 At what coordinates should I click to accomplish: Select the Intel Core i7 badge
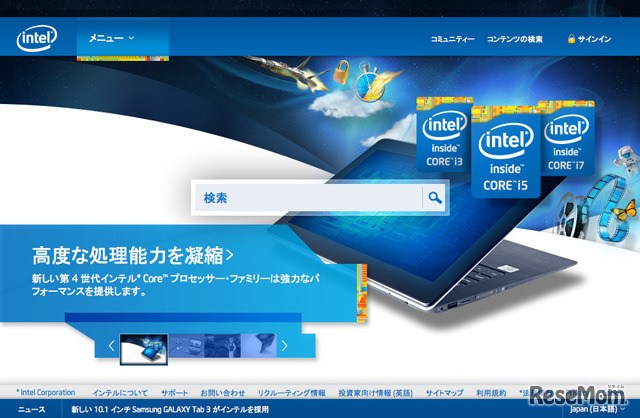566,138
